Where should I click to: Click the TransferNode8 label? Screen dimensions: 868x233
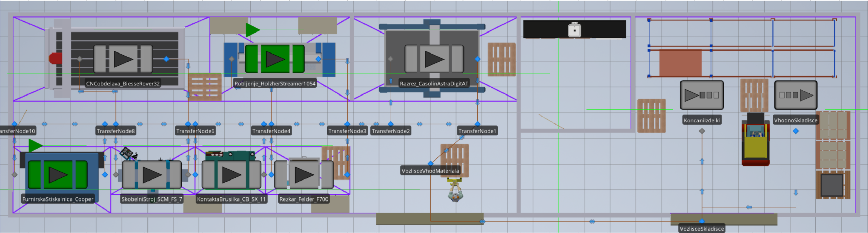click(116, 131)
